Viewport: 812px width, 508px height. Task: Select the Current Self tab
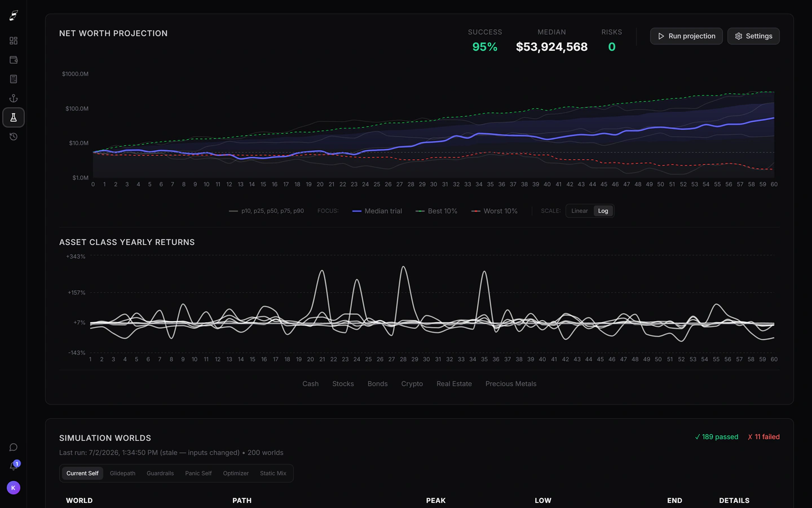pyautogui.click(x=82, y=474)
